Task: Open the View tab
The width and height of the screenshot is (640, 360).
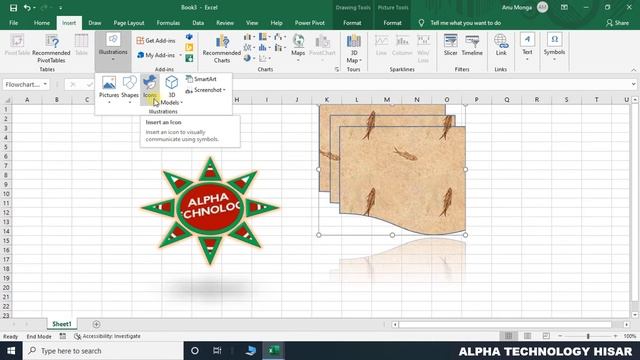Action: coord(252,23)
